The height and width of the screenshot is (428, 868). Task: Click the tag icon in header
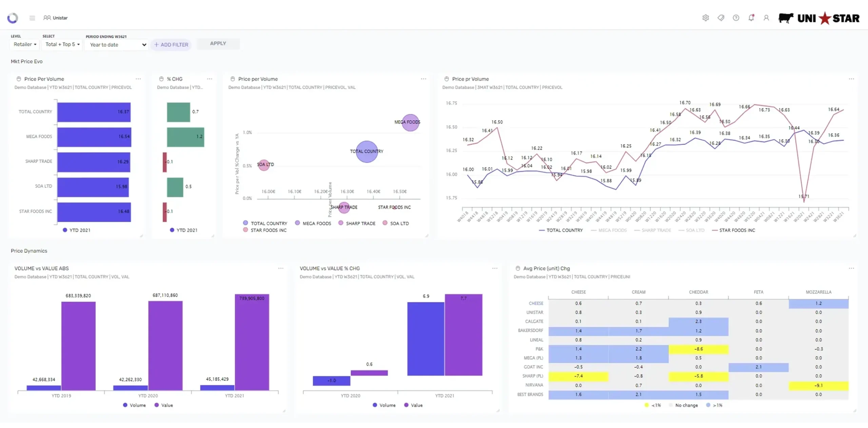(721, 18)
